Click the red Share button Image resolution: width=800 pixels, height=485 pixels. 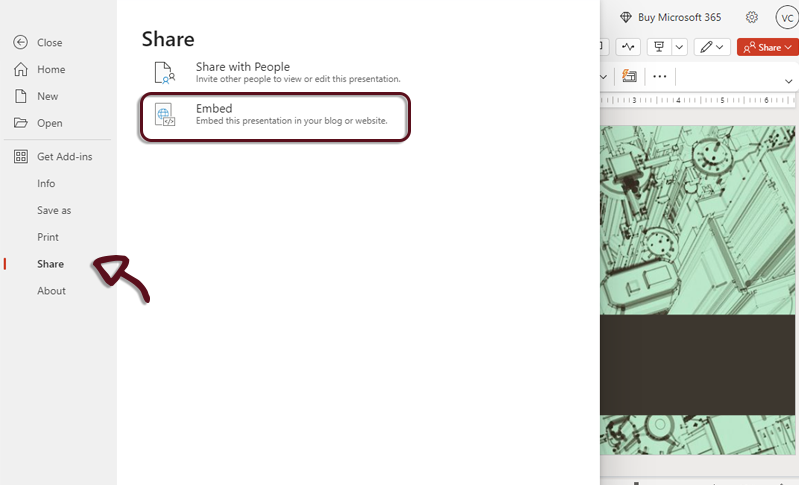(767, 47)
